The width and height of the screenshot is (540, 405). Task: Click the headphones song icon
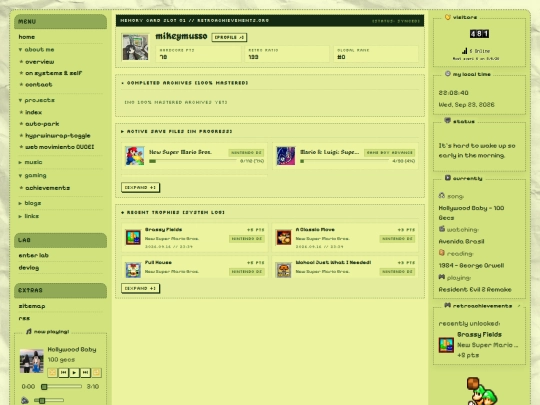[x=442, y=196]
